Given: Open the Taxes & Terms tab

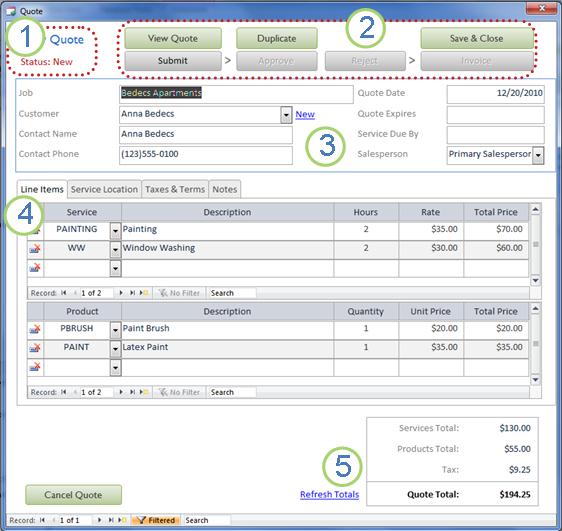Looking at the screenshot, I should tap(175, 189).
